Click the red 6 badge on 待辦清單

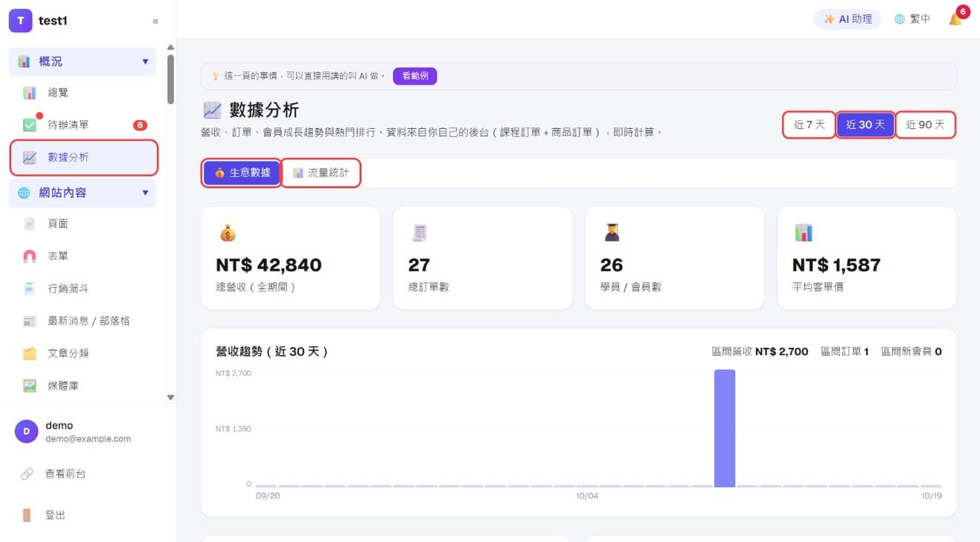point(140,125)
